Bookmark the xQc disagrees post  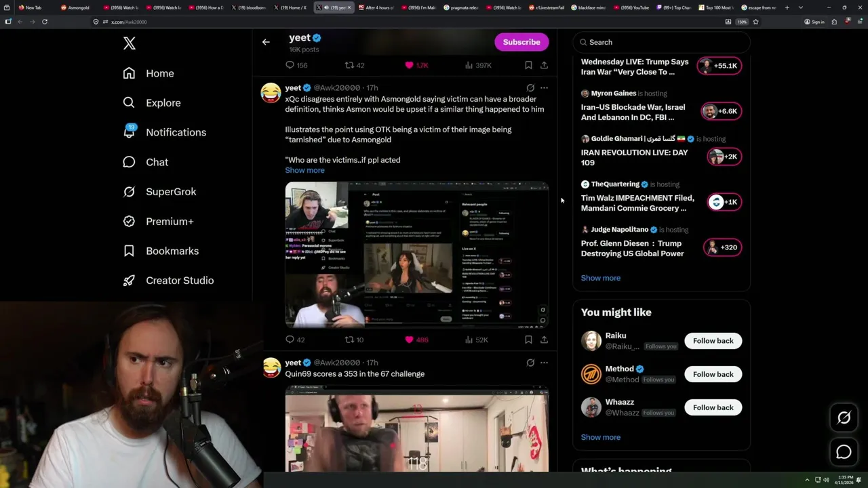click(528, 340)
